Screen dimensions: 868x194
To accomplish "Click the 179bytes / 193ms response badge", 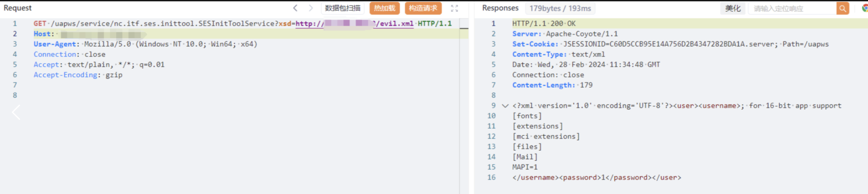I will [560, 8].
